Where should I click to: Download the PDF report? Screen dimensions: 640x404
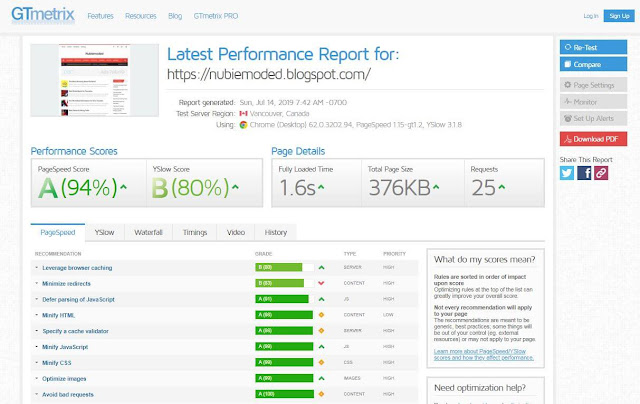click(593, 139)
